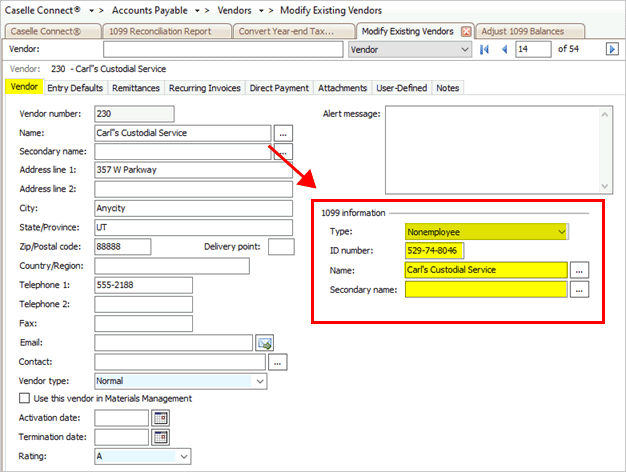Viewport: 626px width, 472px height.
Task: Click Accounts Payable in the breadcrumb
Action: [x=149, y=11]
